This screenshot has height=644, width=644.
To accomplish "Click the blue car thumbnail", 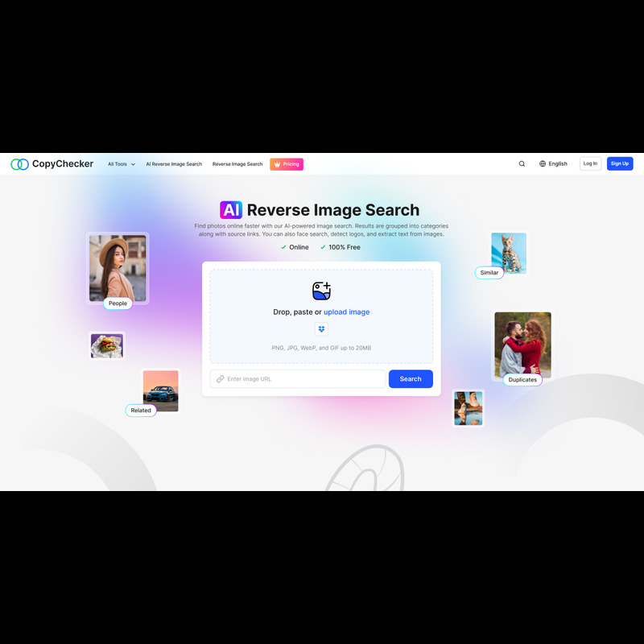I will point(160,390).
